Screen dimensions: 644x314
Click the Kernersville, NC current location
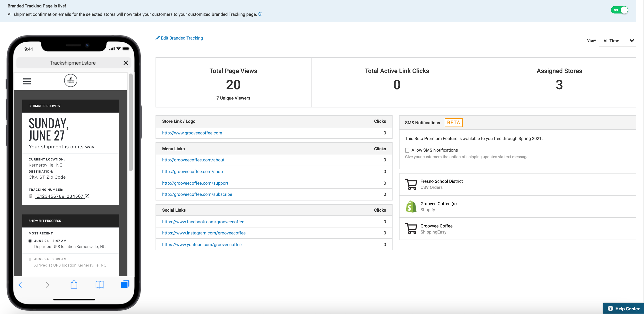[45, 165]
